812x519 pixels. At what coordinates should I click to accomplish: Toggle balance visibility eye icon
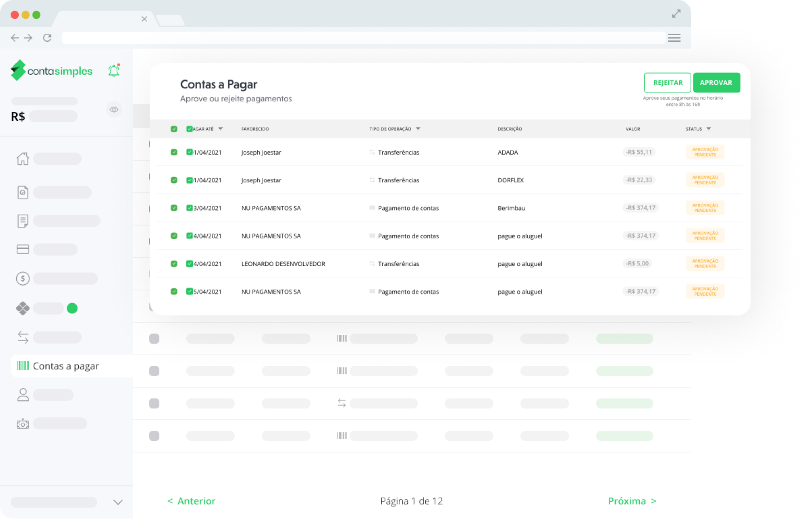tap(114, 109)
